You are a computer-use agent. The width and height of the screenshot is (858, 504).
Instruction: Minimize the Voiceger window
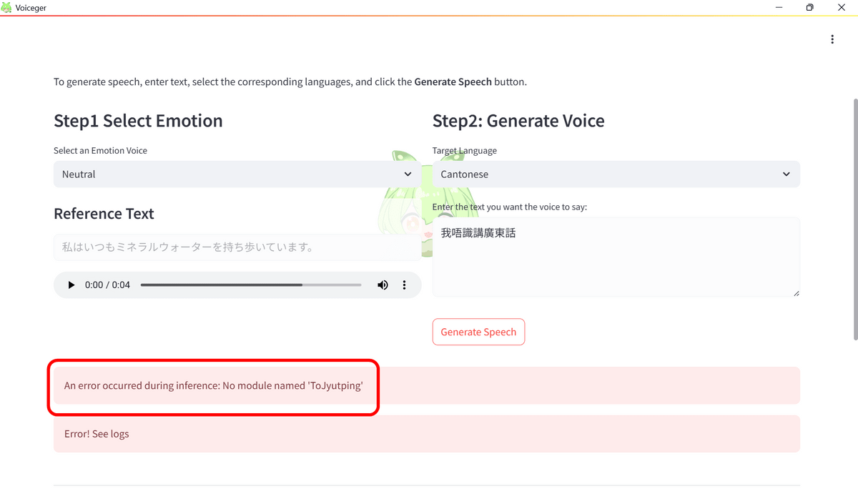(x=779, y=7)
